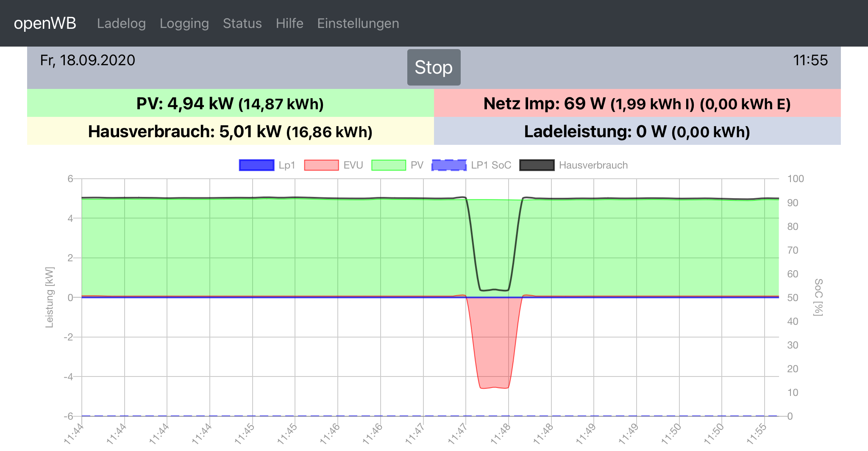Screen dimensions: 868x451
Task: Click the -2 tick on the Leistung axis
Action: pyautogui.click(x=68, y=337)
